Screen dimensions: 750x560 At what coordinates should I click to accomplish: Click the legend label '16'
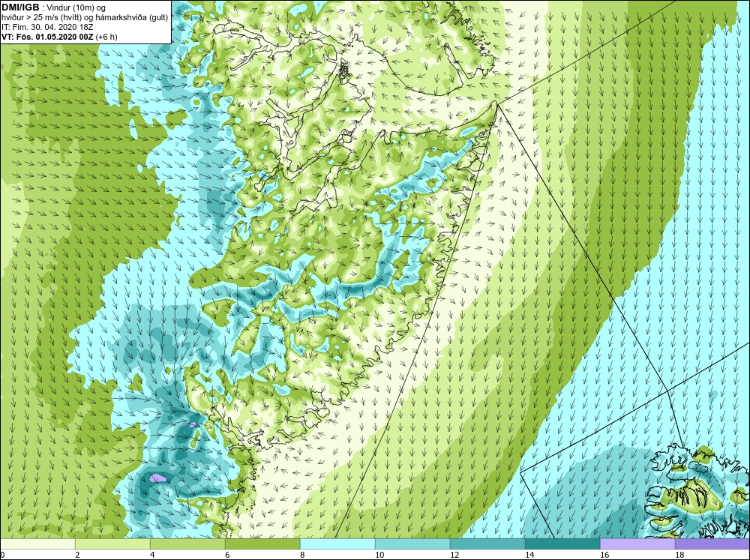[x=605, y=555]
